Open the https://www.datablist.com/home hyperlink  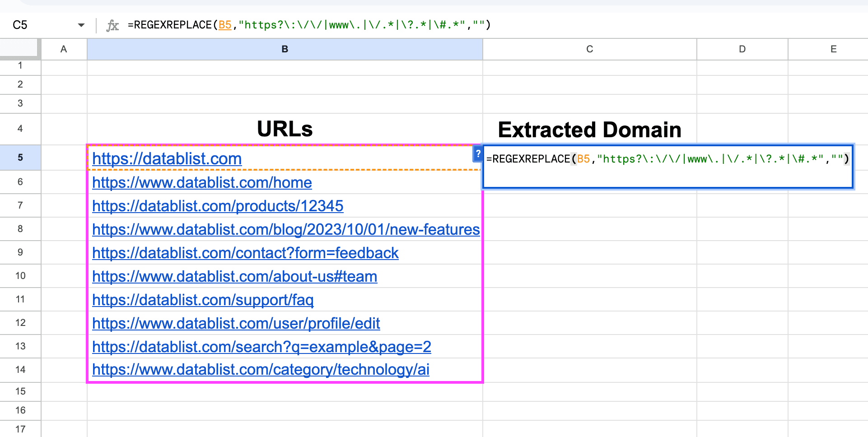tap(201, 182)
